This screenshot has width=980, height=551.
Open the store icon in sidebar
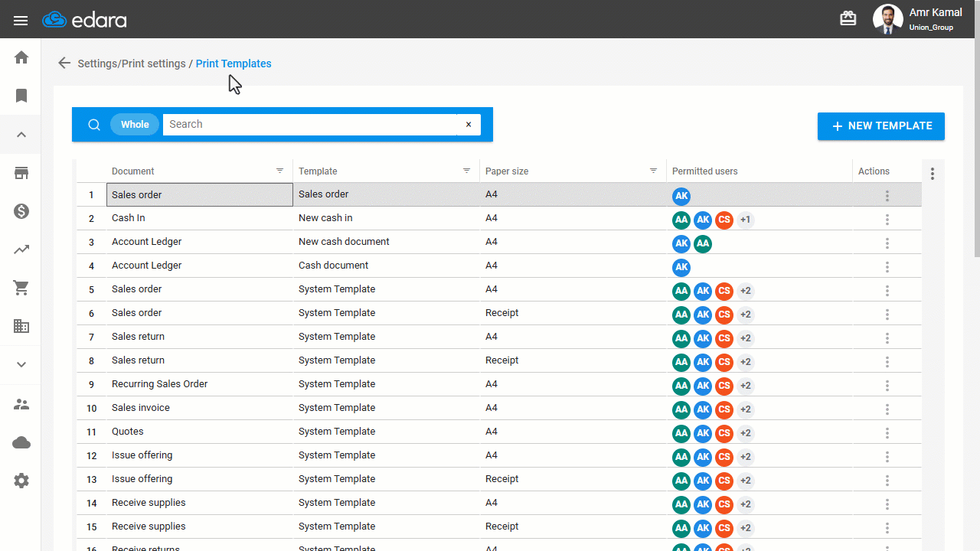(x=21, y=173)
